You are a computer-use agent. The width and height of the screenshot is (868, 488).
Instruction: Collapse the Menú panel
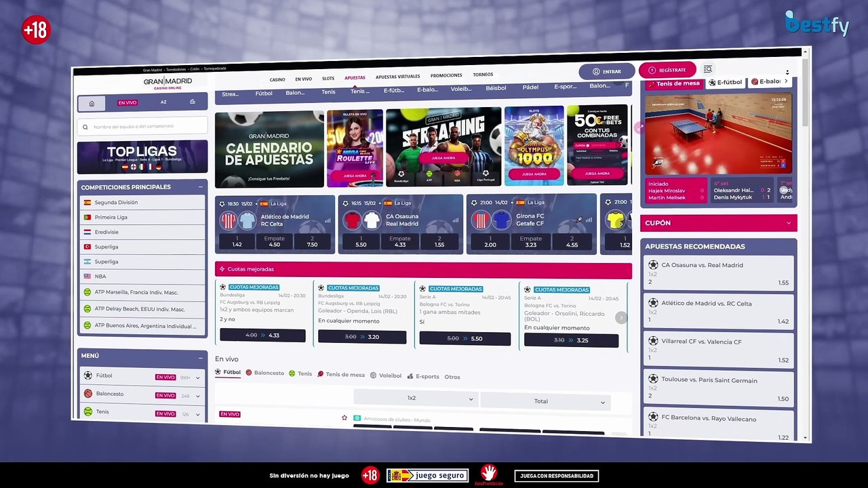[201, 357]
